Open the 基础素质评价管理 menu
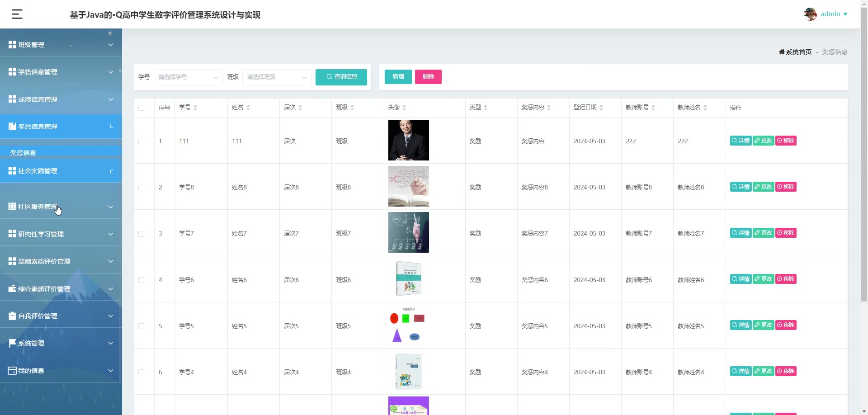This screenshot has width=868, height=415. pyautogui.click(x=61, y=261)
